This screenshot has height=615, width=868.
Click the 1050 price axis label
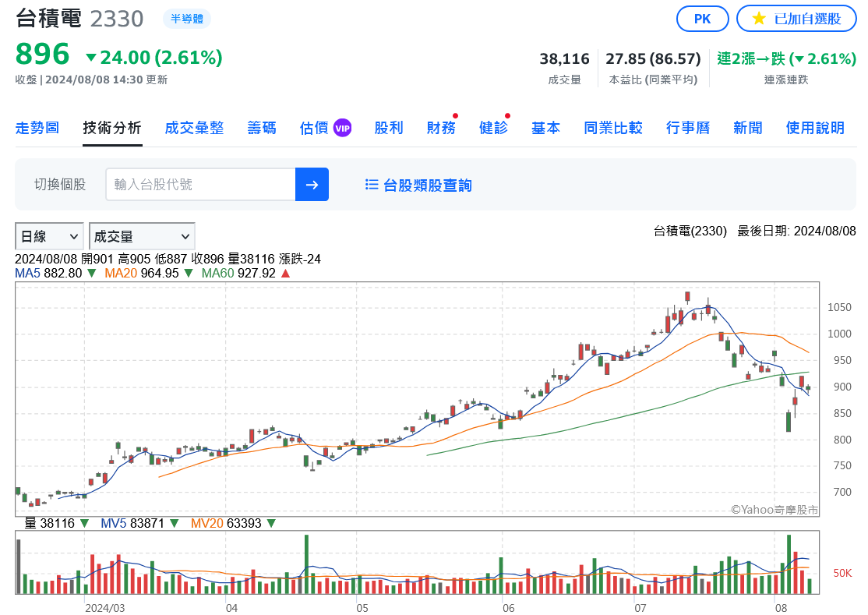(839, 307)
